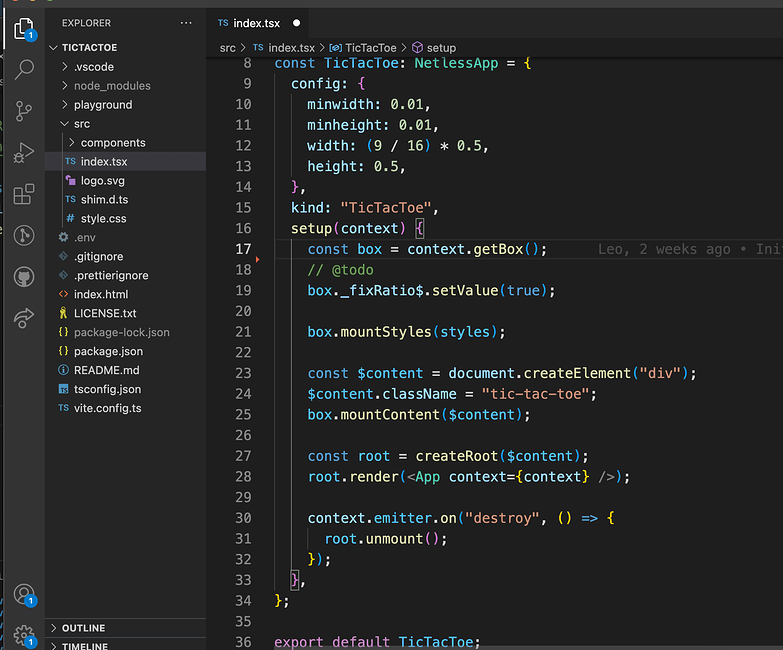
Task: Click the setup breadcrumb segment
Action: pos(441,48)
